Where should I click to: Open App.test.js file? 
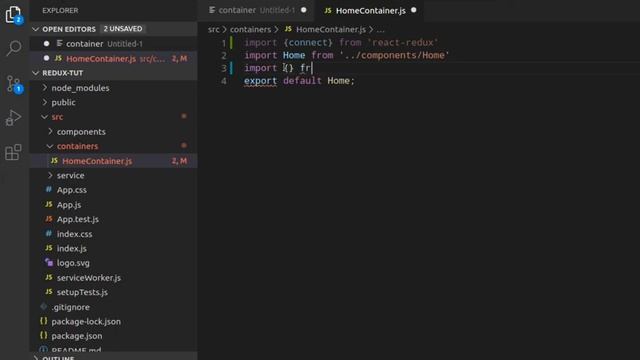[x=78, y=219]
